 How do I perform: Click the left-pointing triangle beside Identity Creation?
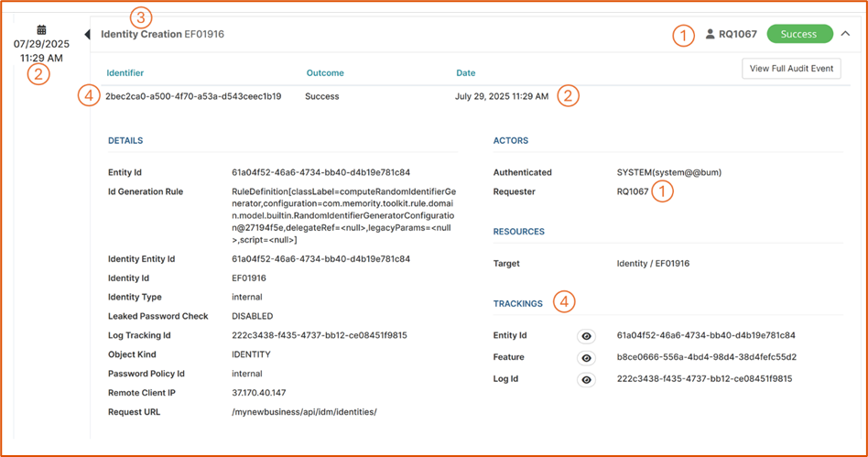(87, 35)
